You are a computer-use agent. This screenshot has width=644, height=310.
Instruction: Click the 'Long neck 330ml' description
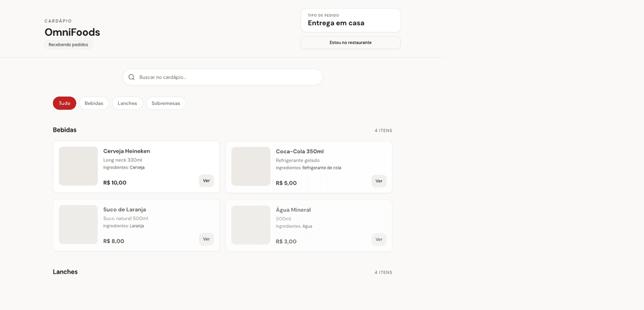tap(123, 160)
